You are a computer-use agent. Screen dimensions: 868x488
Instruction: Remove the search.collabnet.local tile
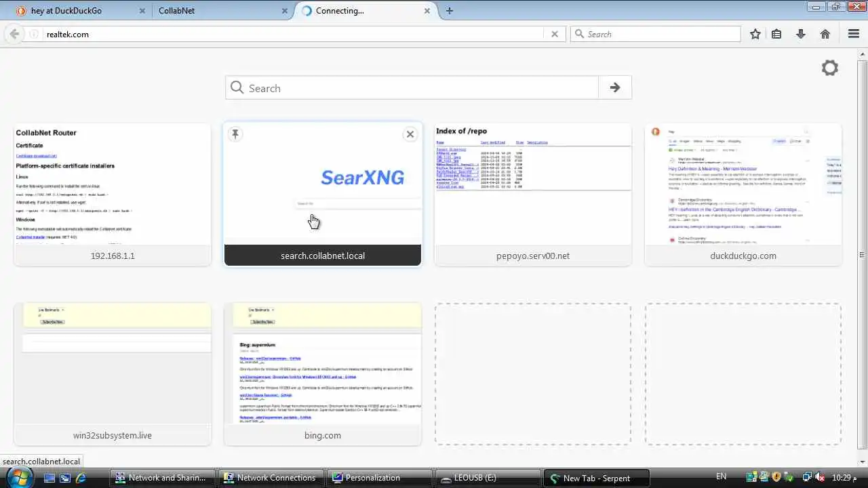click(x=410, y=134)
